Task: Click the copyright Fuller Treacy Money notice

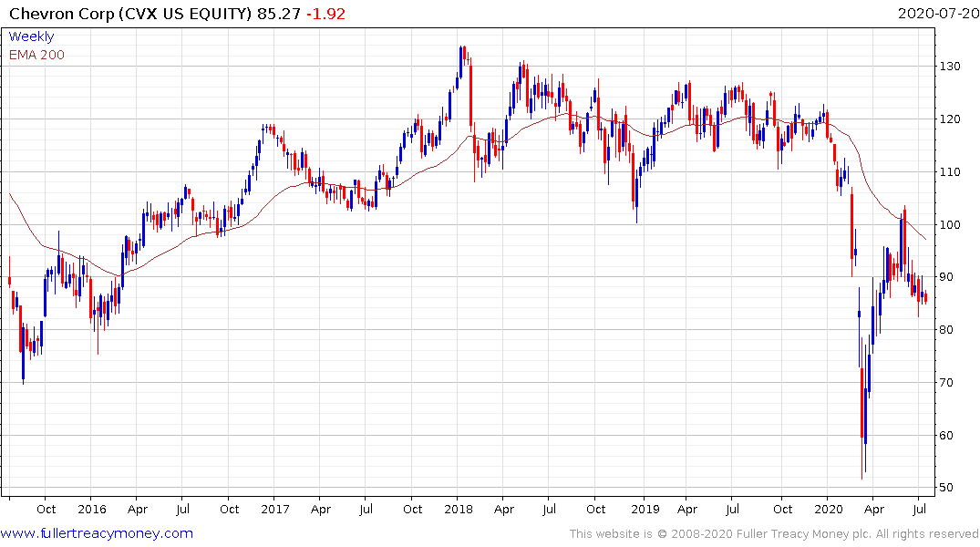Action: pos(774,534)
